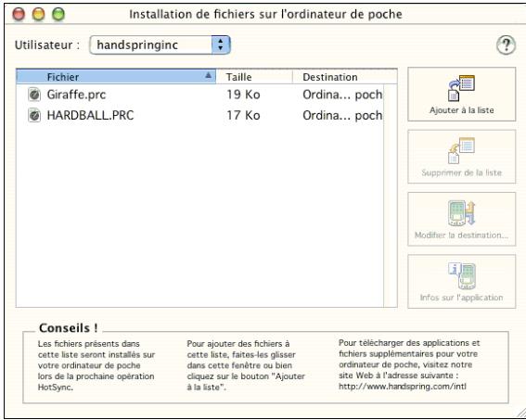Open help with the question mark button

tap(506, 45)
